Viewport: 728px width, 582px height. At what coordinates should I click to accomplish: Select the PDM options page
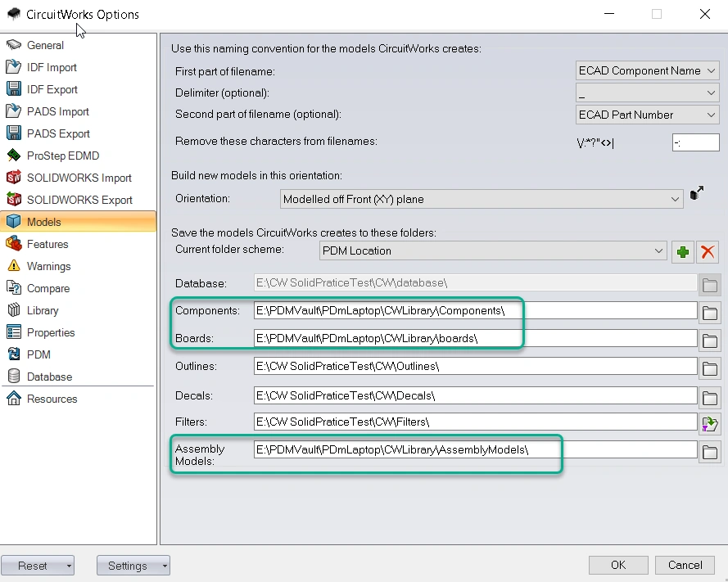38,354
